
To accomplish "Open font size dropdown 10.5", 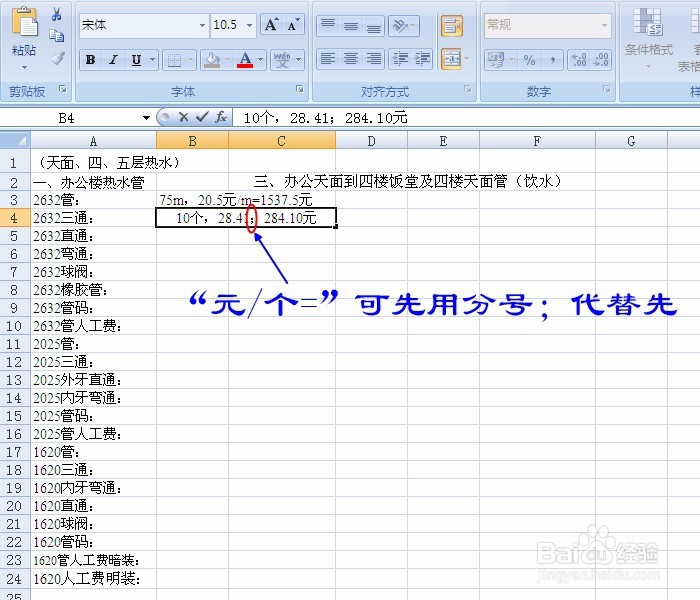I will click(250, 25).
